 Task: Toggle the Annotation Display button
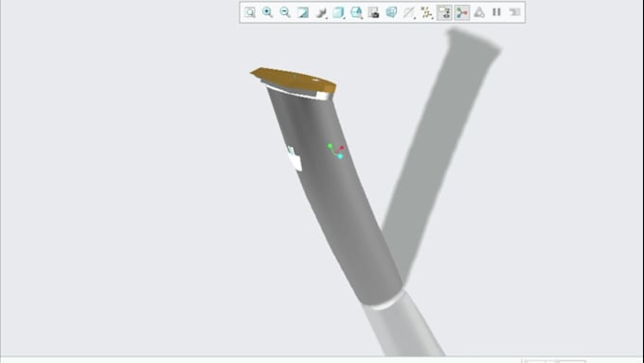[444, 12]
